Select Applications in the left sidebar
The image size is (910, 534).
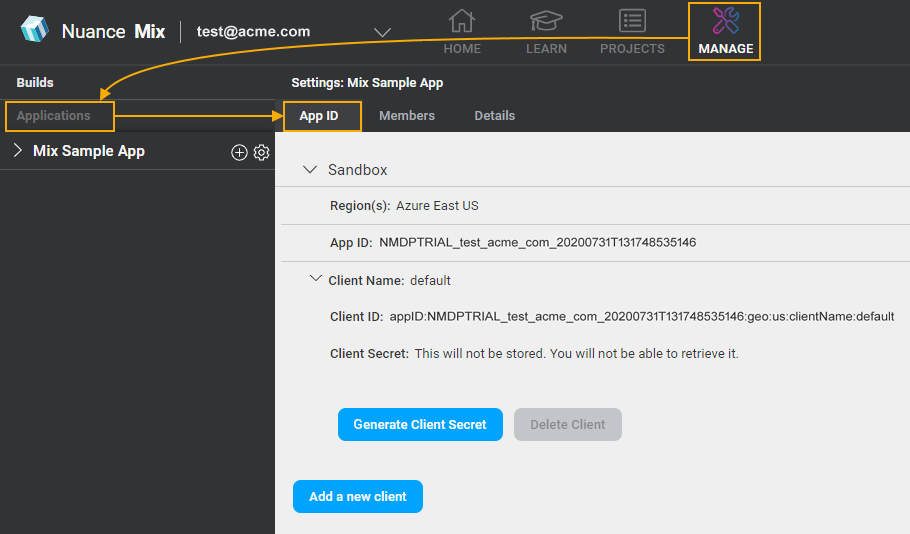[53, 116]
